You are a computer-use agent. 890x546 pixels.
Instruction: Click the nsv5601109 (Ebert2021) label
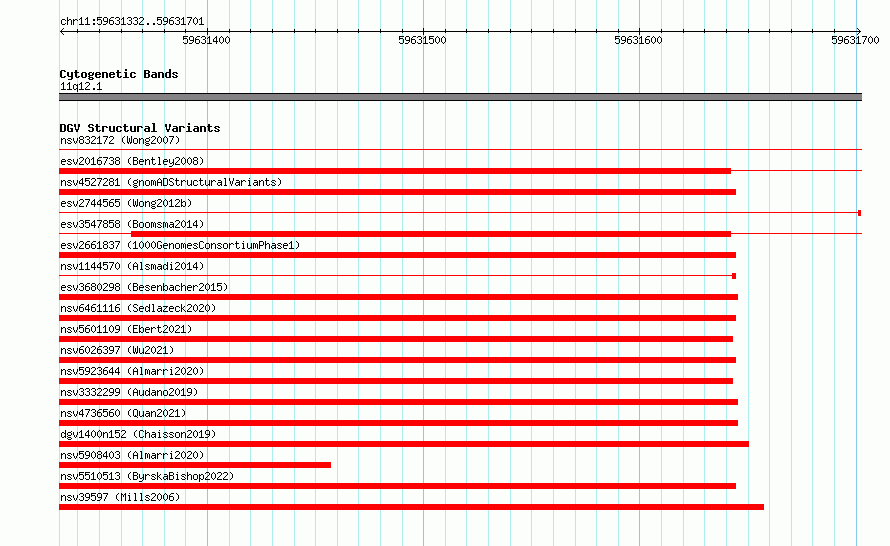pyautogui.click(x=126, y=329)
